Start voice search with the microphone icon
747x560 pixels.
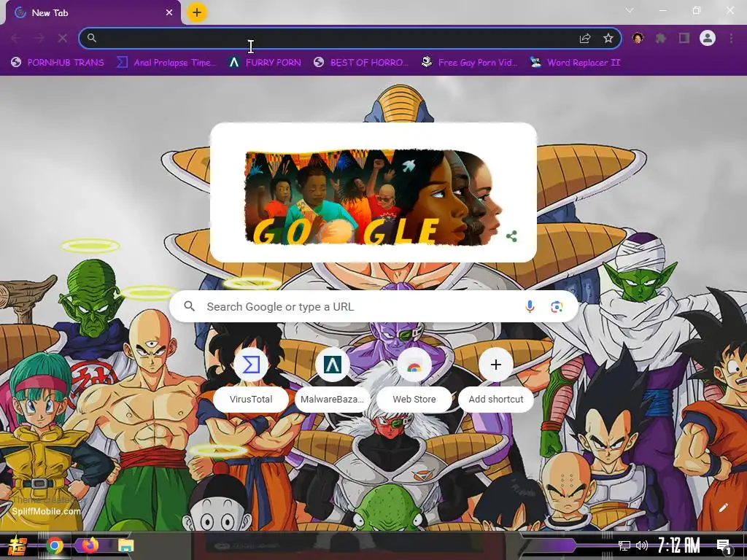pyautogui.click(x=530, y=307)
